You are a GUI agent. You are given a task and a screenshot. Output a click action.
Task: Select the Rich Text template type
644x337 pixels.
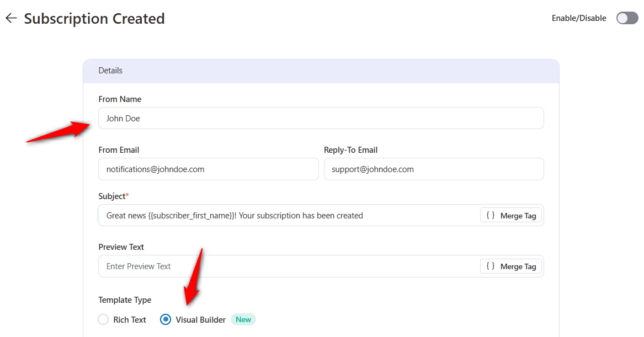(x=103, y=319)
